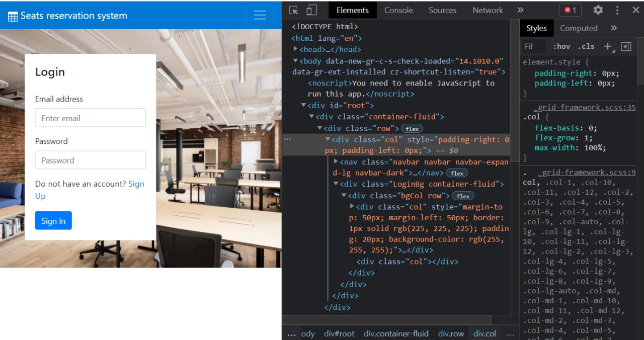Viewport: 644px width, 340px height.
Task: Click the flex badge beside the nav element
Action: (457, 173)
